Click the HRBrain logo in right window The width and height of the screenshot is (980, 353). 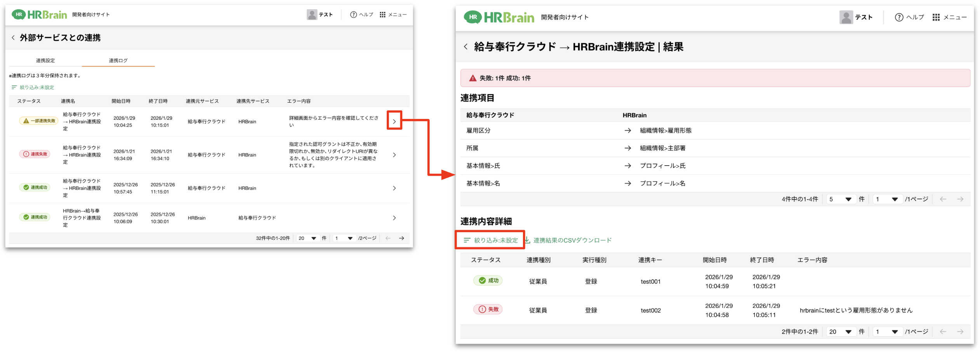(x=499, y=17)
